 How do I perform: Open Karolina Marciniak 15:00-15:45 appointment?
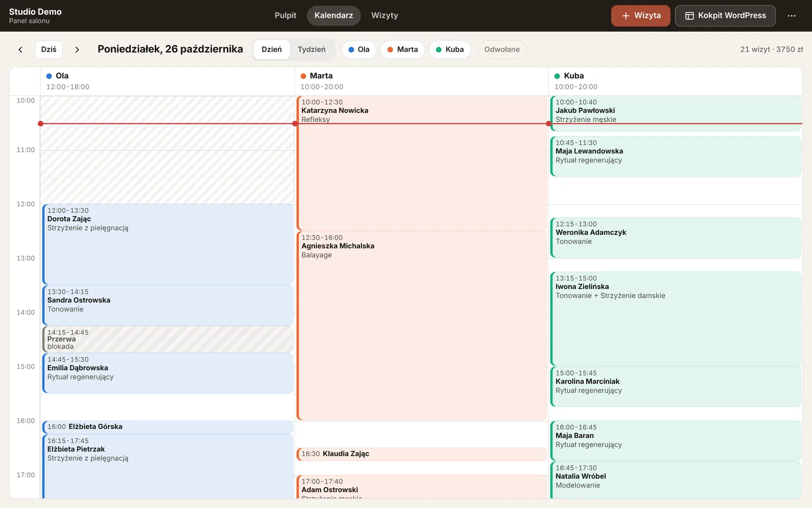676,387
